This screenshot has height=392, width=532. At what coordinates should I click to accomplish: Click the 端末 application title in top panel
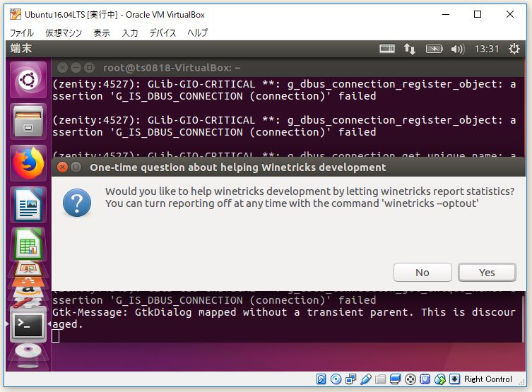(20, 49)
